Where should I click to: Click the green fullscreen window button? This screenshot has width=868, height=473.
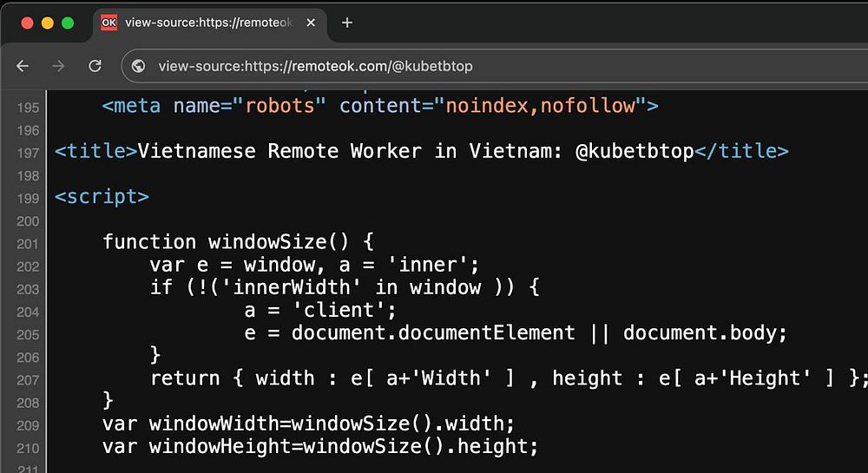coord(68,23)
